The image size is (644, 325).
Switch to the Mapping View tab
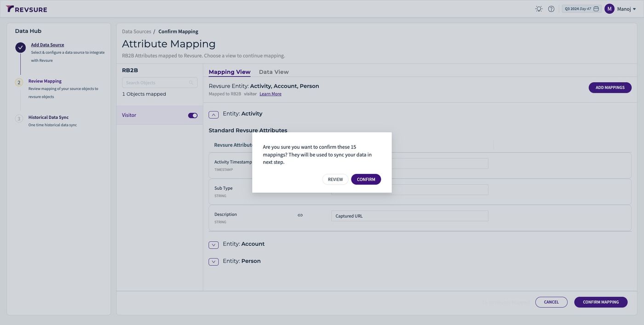[x=230, y=72]
